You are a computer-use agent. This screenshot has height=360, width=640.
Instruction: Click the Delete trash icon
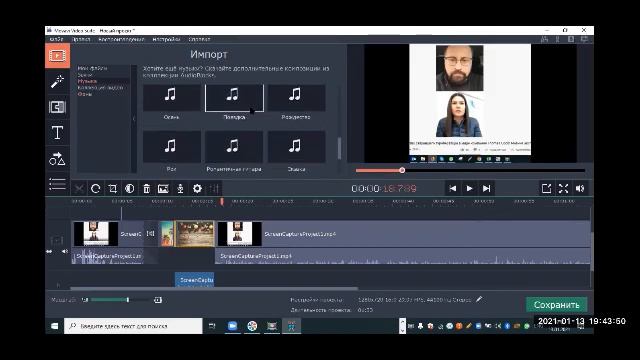click(147, 189)
